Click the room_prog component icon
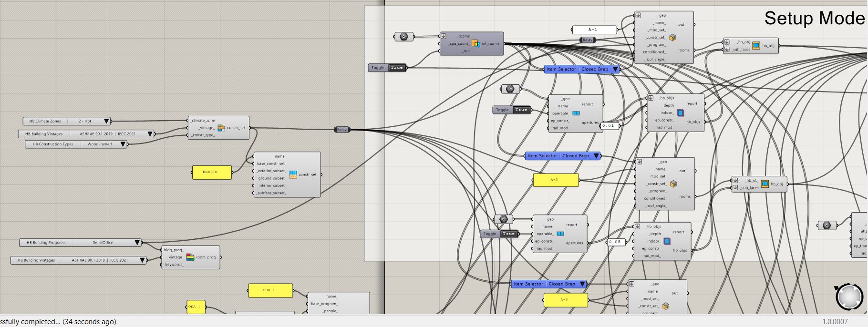 click(x=190, y=257)
